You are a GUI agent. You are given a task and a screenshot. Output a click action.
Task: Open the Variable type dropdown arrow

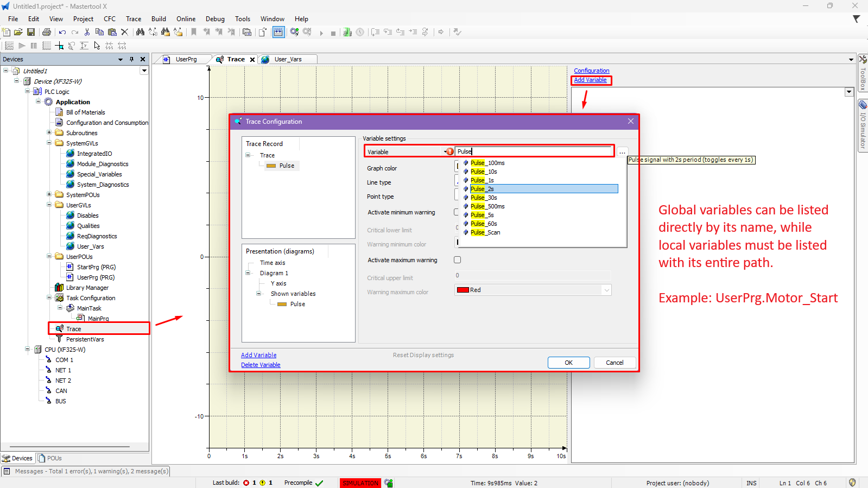pyautogui.click(x=446, y=152)
